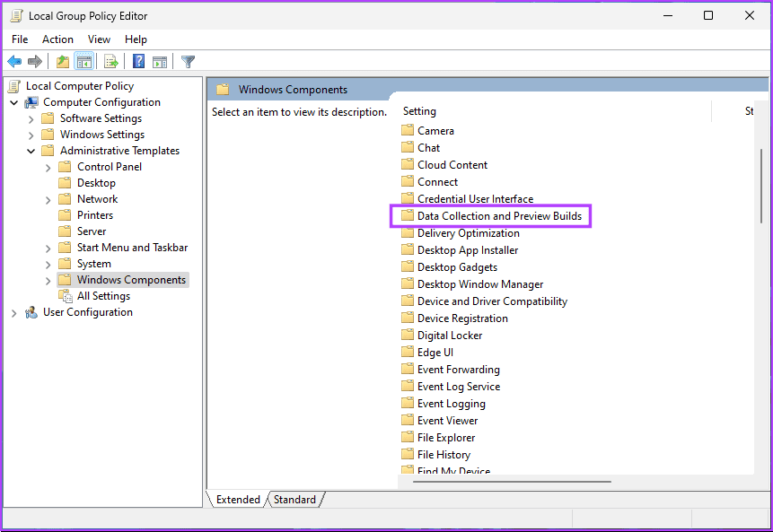This screenshot has width=773, height=532.
Task: Collapse the Administrative Templates node
Action: 31,152
